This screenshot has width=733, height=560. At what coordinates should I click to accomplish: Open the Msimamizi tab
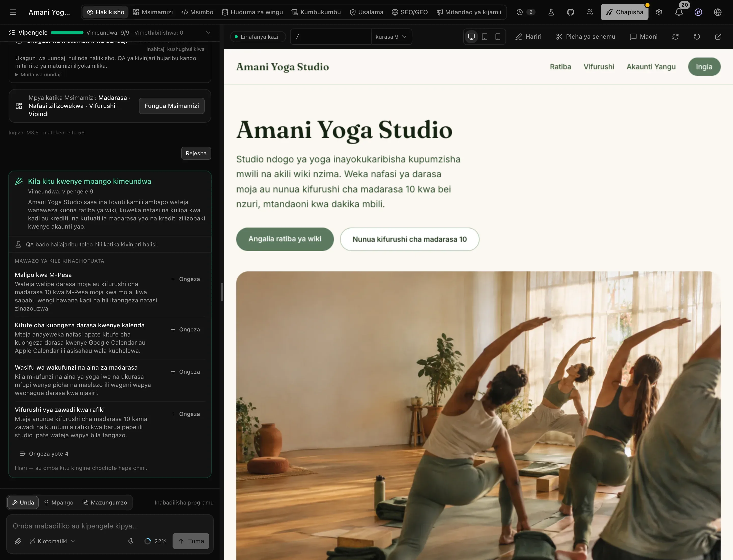pyautogui.click(x=153, y=12)
